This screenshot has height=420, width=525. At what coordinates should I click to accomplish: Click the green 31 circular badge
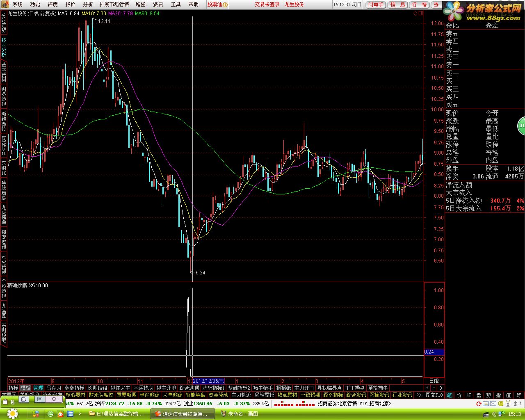(x=522, y=126)
